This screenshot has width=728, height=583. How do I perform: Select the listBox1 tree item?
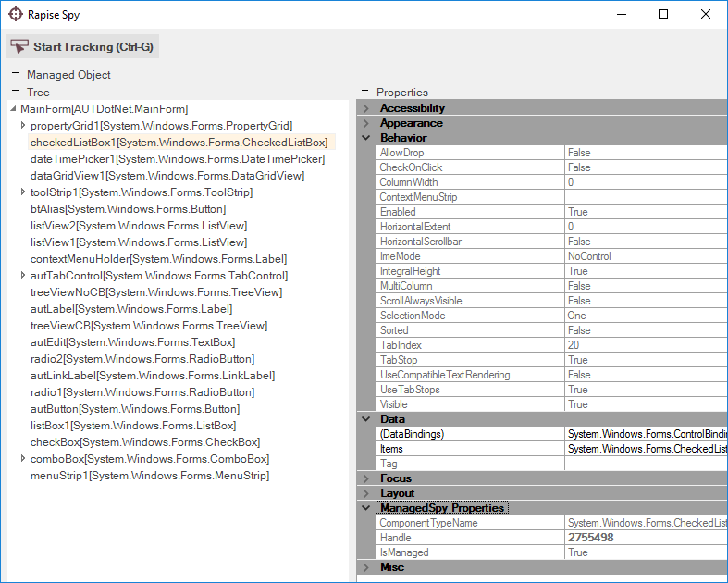click(133, 426)
